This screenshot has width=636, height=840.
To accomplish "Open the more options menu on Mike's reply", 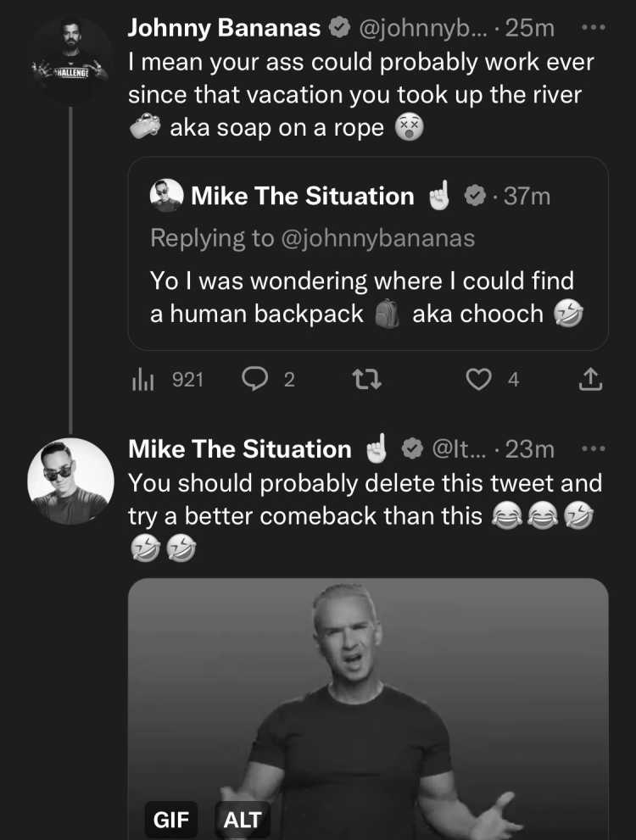I will 594,448.
